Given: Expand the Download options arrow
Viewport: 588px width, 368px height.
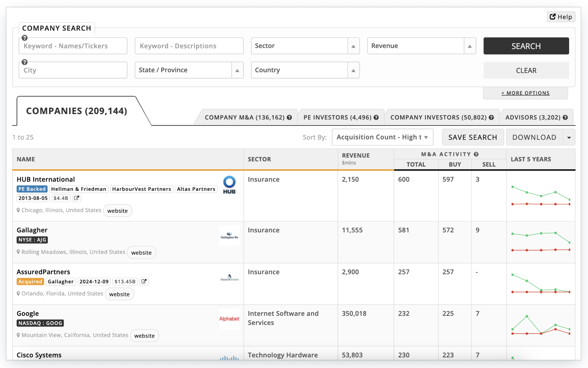Looking at the screenshot, I should click(x=569, y=138).
